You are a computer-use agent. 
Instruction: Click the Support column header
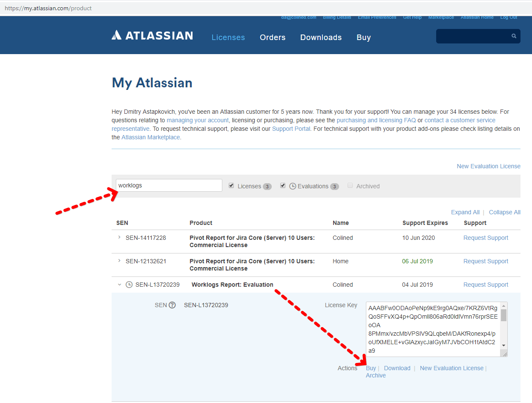coord(475,223)
